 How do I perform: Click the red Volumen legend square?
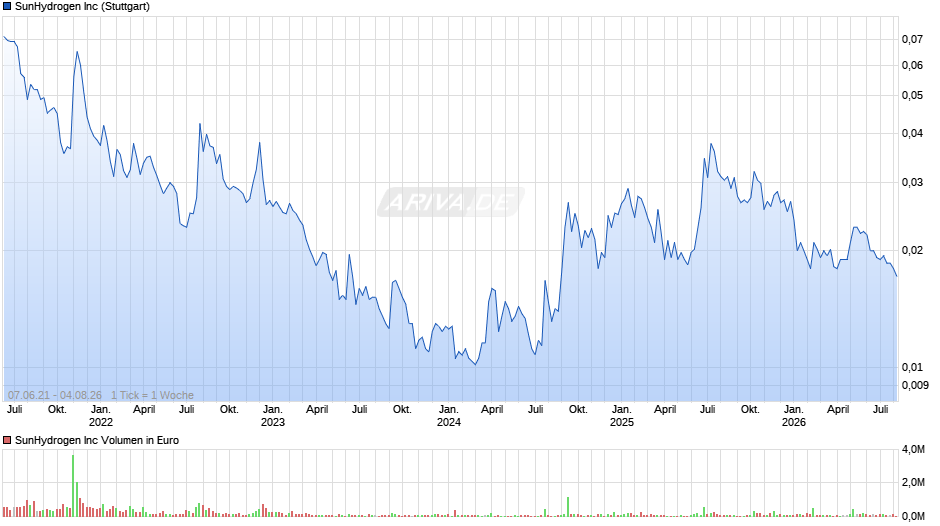[7, 440]
